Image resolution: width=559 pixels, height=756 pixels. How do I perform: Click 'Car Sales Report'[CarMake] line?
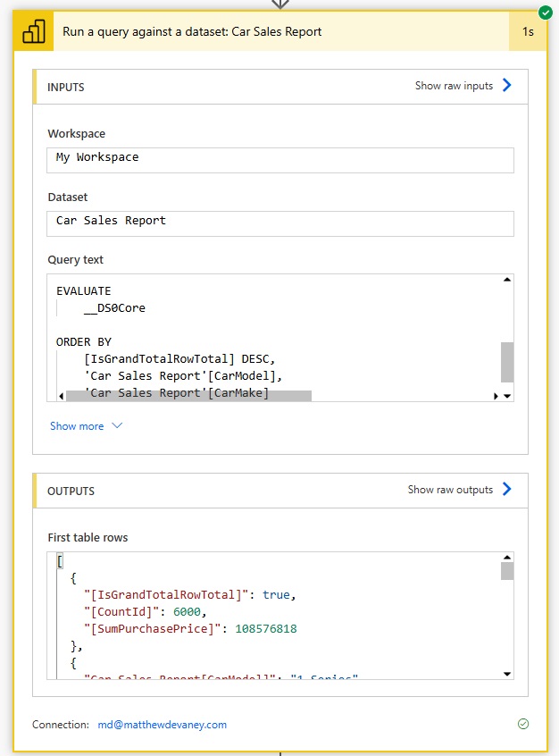pyautogui.click(x=176, y=393)
